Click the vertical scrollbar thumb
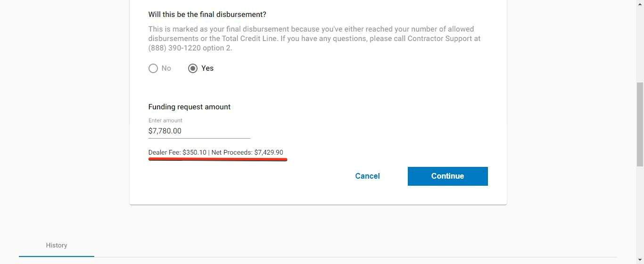 (x=640, y=124)
